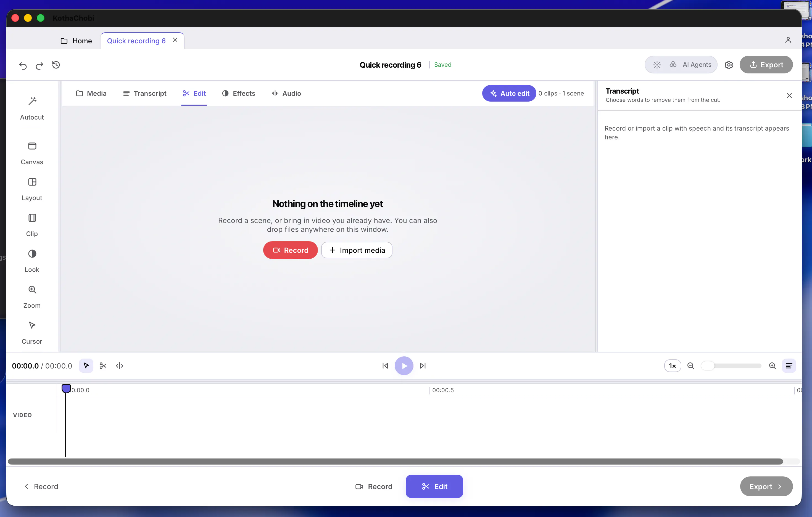Go back using bottom-left Record link
The width and height of the screenshot is (812, 517).
41,486
